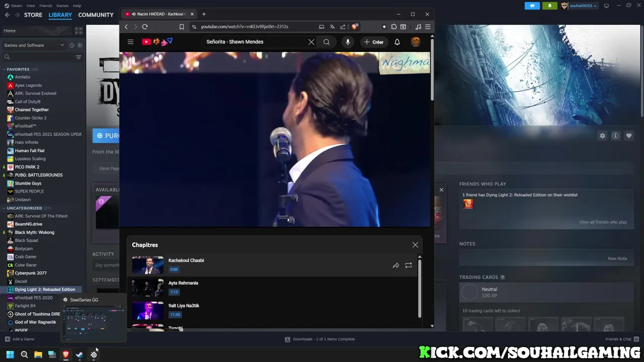
Task: Open Friends & Chat
Action: [x=622, y=339]
